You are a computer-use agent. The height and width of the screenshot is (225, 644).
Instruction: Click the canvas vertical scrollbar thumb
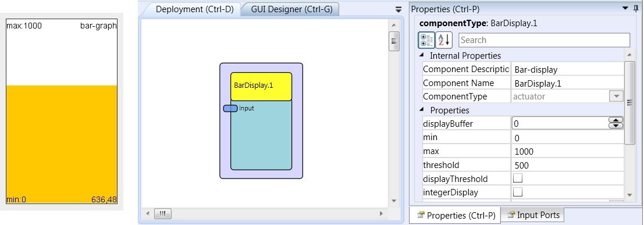coord(394,41)
